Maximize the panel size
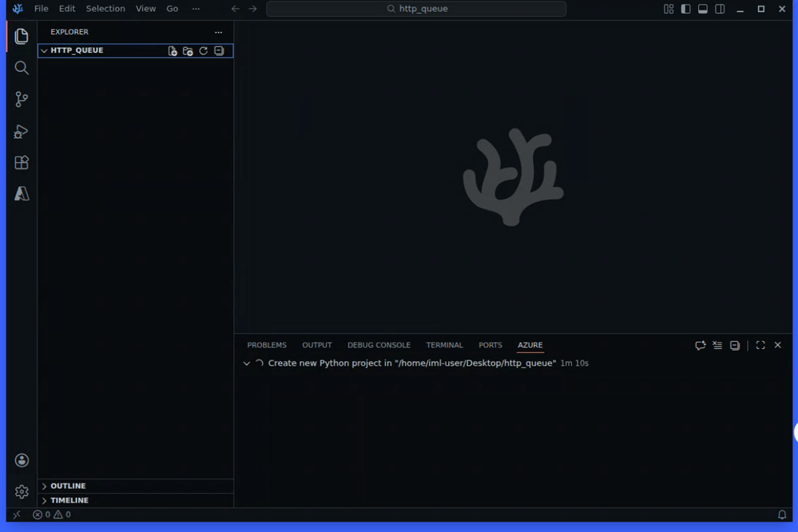 tap(760, 345)
